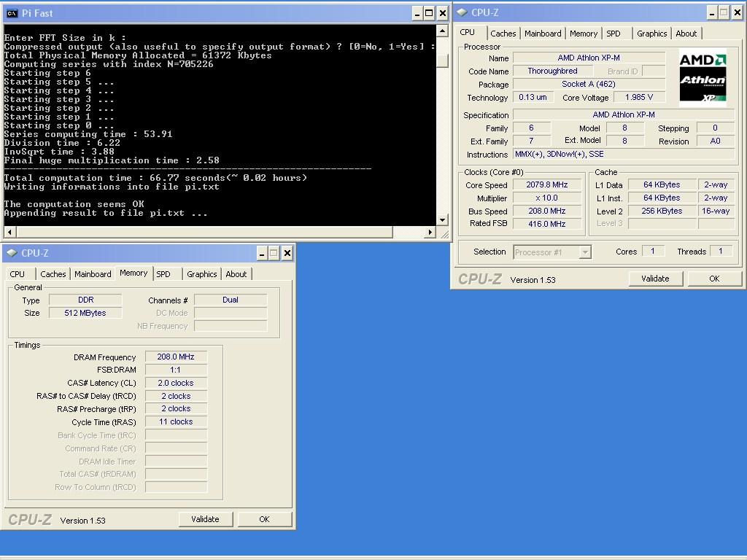This screenshot has width=747, height=560.
Task: Open the Caches tab in the lower-left CPU-Z window
Action: (x=53, y=274)
